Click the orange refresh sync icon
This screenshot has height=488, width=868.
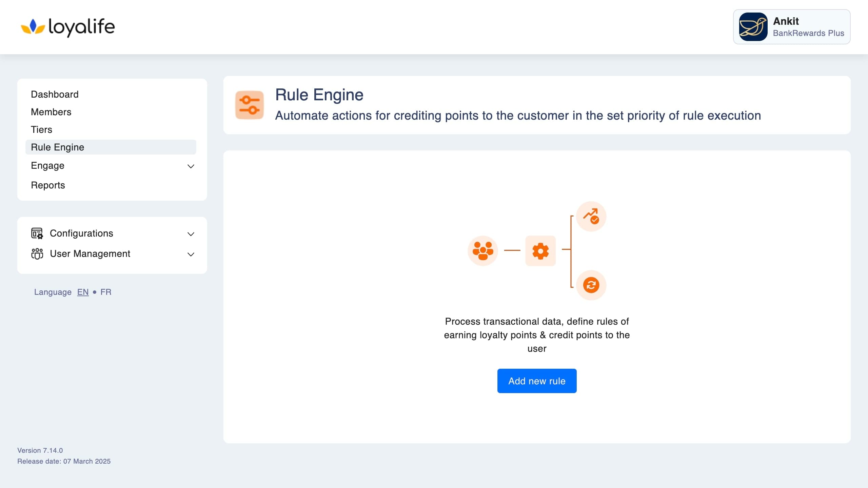pyautogui.click(x=591, y=285)
